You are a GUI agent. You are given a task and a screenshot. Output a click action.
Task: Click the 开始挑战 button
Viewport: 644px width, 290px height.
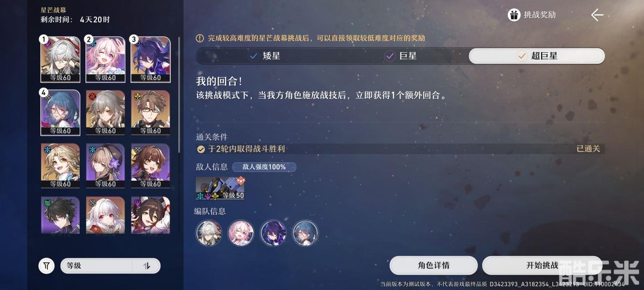click(x=542, y=265)
